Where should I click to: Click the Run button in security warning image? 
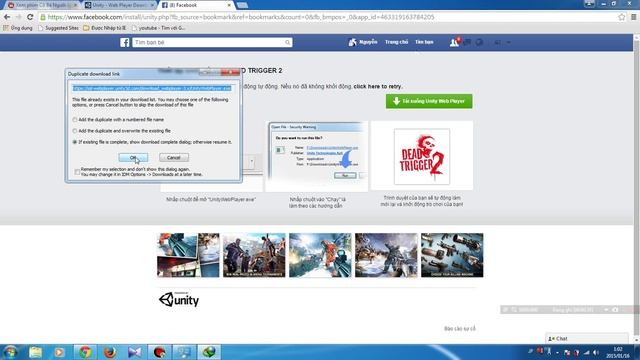tap(345, 175)
